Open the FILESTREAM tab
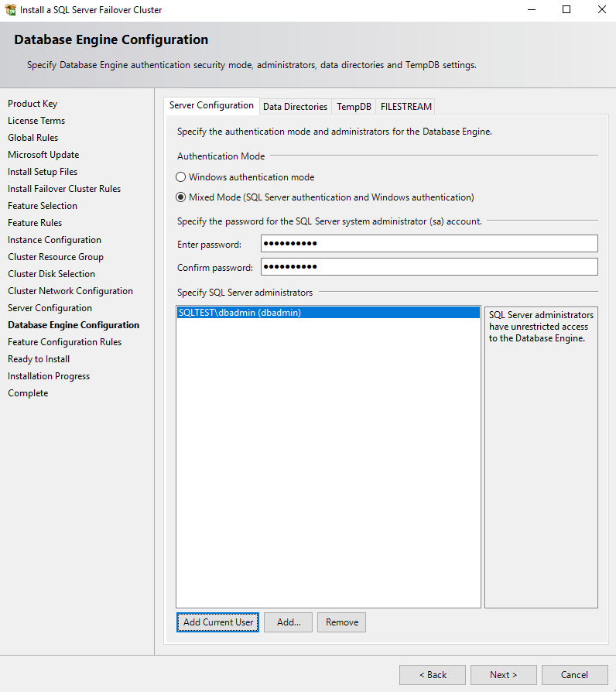616x692 pixels. [406, 107]
